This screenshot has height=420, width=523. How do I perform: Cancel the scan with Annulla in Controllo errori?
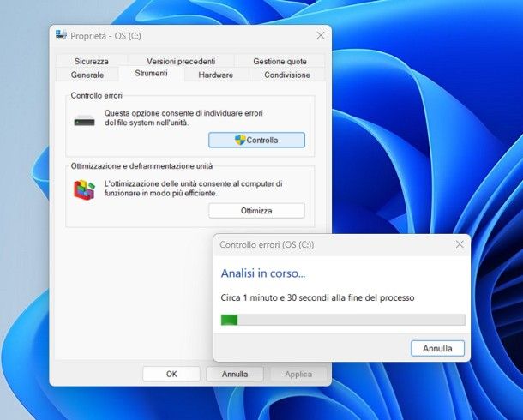(x=437, y=348)
